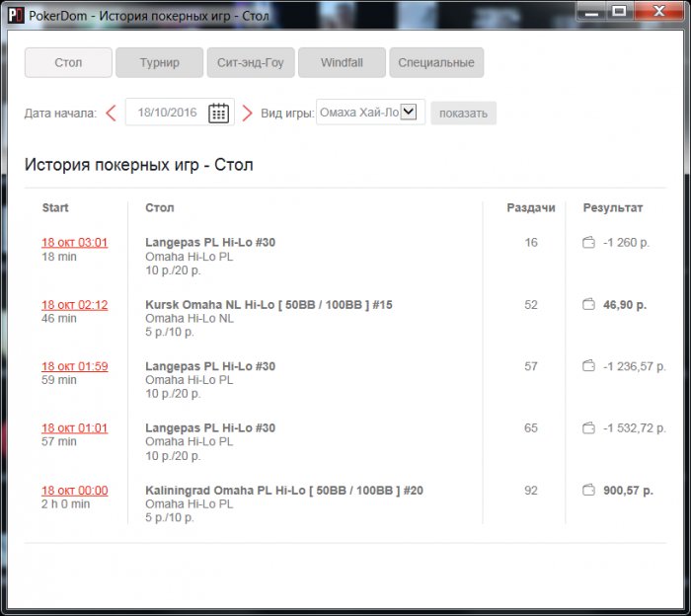Click the result value -1 260 р.
691x616 pixels.
[626, 243]
